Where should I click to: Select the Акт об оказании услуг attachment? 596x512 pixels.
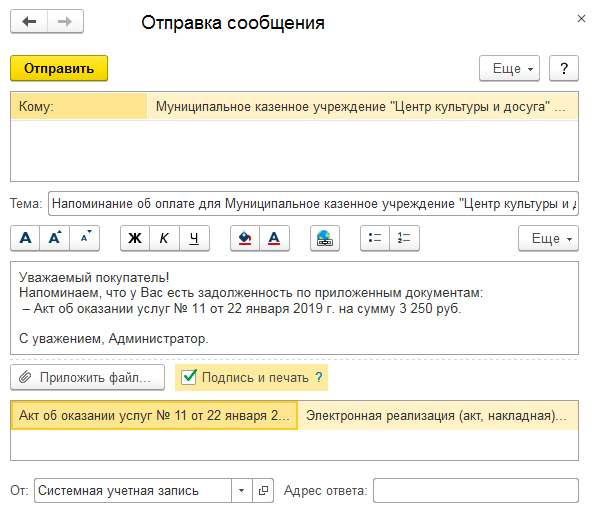coord(154,415)
